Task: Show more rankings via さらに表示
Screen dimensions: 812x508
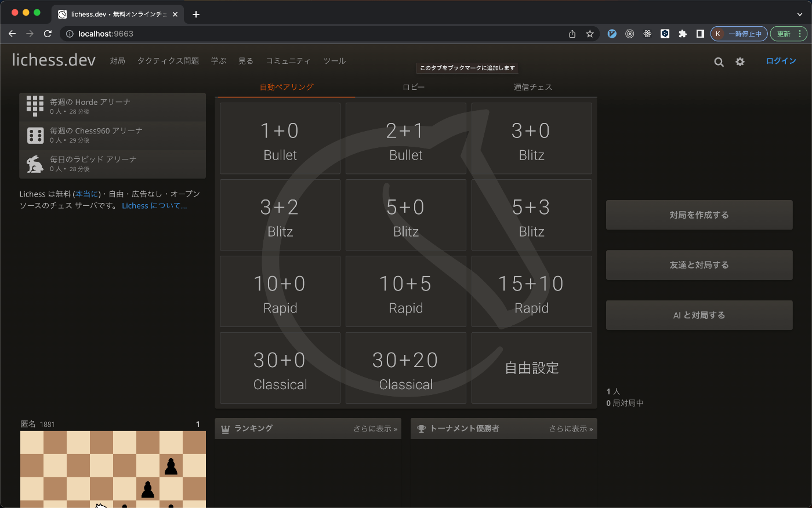Action: tap(375, 429)
